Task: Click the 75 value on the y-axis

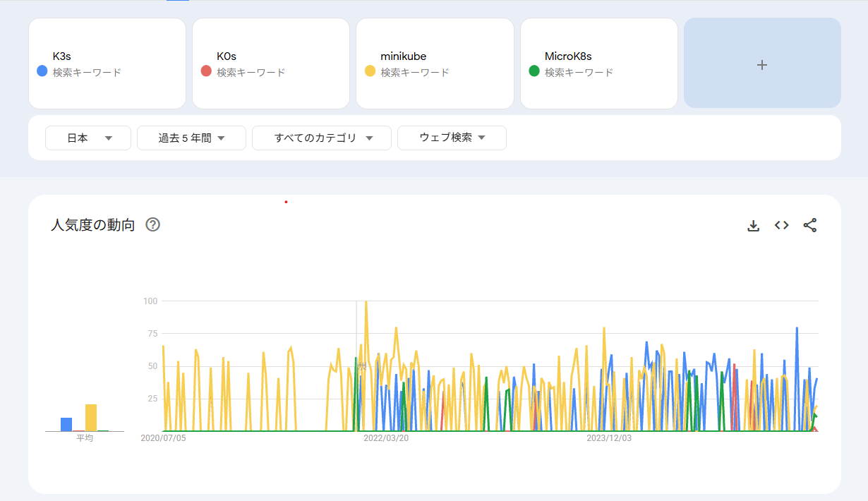Action: click(x=152, y=334)
